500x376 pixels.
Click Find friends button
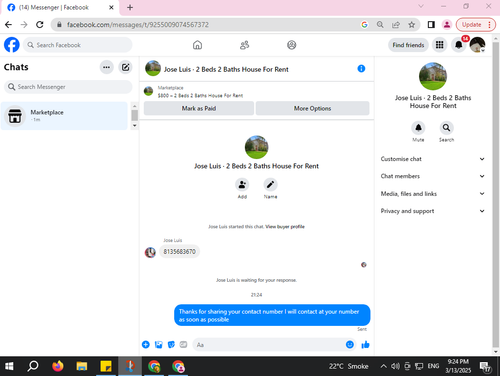pyautogui.click(x=408, y=45)
